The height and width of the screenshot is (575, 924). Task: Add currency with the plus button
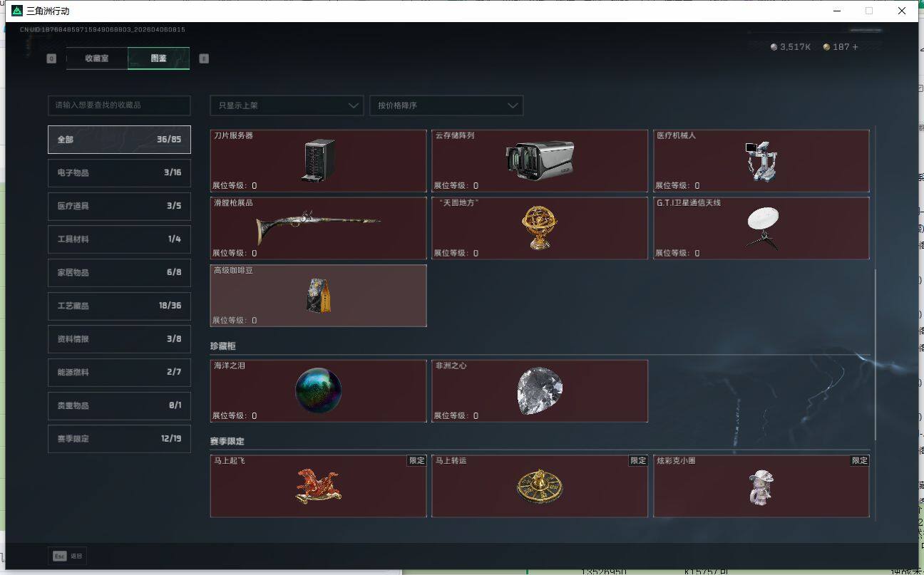coord(856,47)
